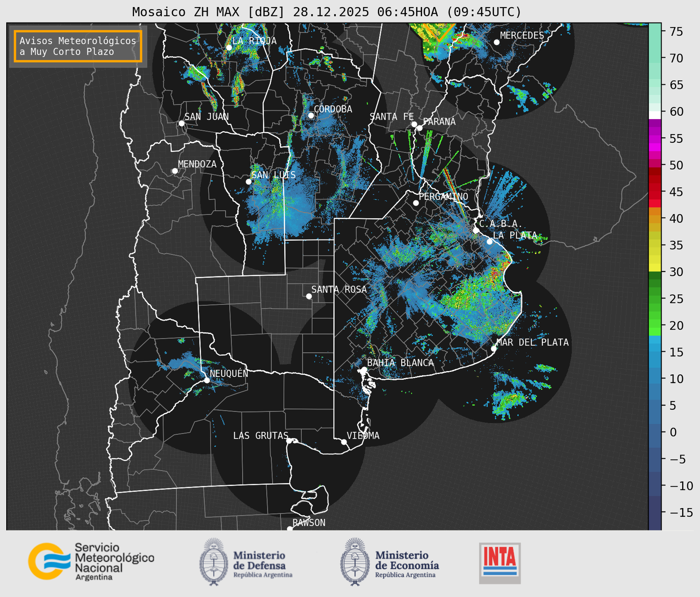700x597 pixels.
Task: Click the Ministerio de Economía crest
Action: coord(354,562)
